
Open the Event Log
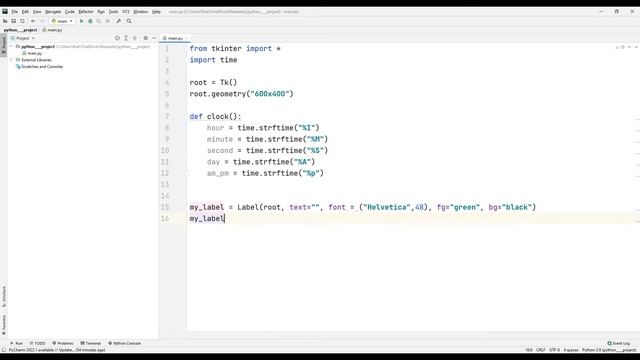pyautogui.click(x=619, y=343)
